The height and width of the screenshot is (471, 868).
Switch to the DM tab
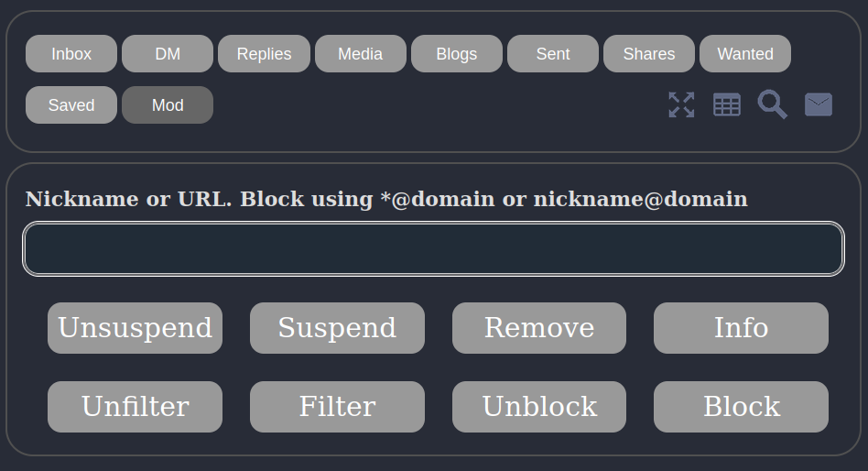click(168, 54)
